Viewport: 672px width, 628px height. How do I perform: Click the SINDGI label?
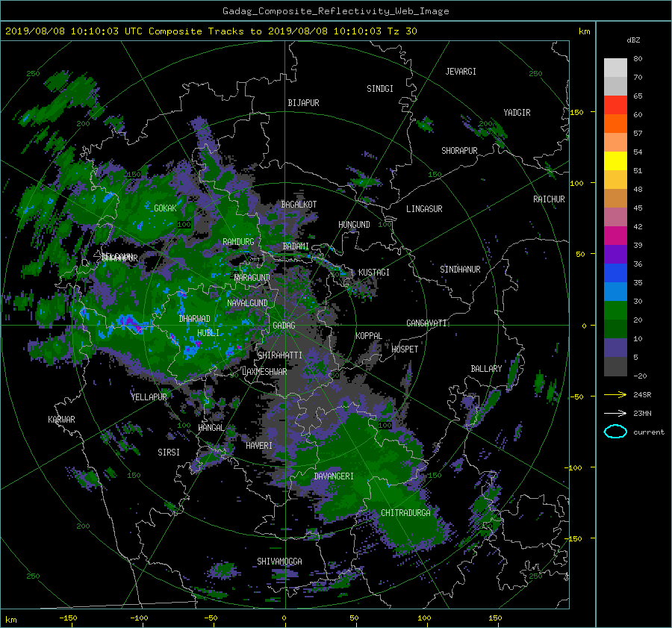380,89
